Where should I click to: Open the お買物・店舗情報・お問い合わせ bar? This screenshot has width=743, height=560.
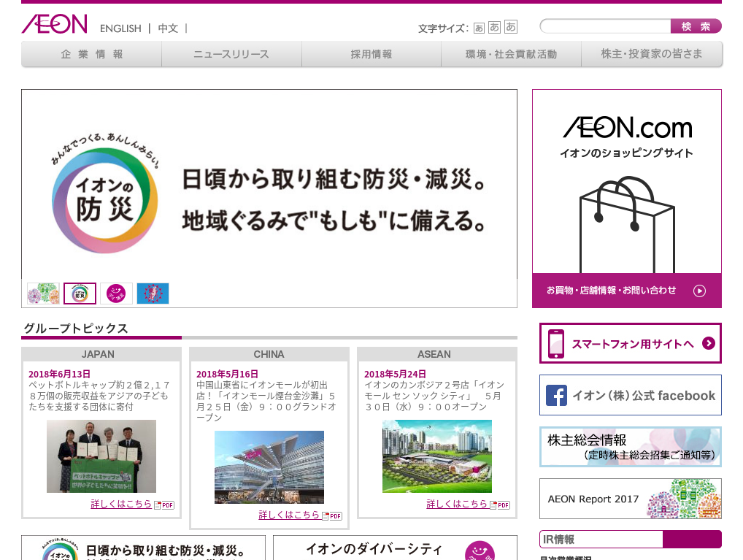pos(627,290)
